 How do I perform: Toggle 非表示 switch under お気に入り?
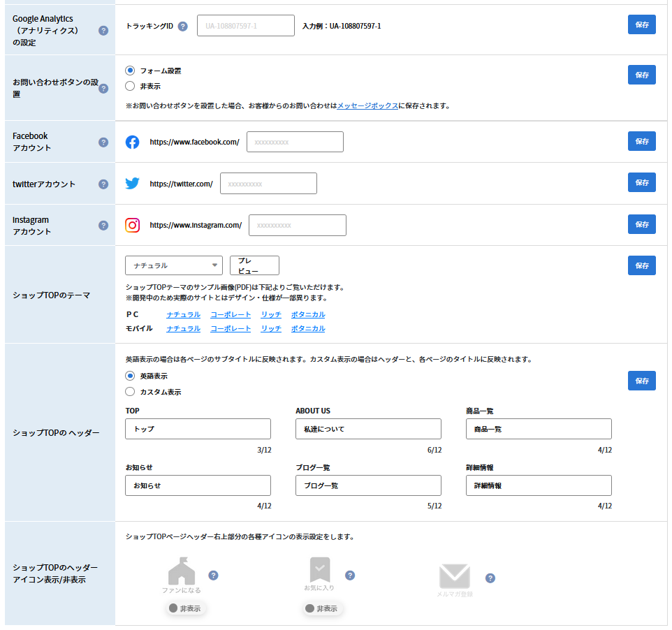point(322,608)
